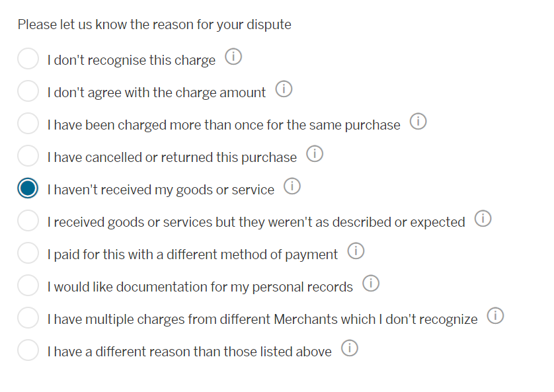Screen dimensions: 554x392
Task: Select "I don't recognise this charge" radio button
Action: pos(28,59)
